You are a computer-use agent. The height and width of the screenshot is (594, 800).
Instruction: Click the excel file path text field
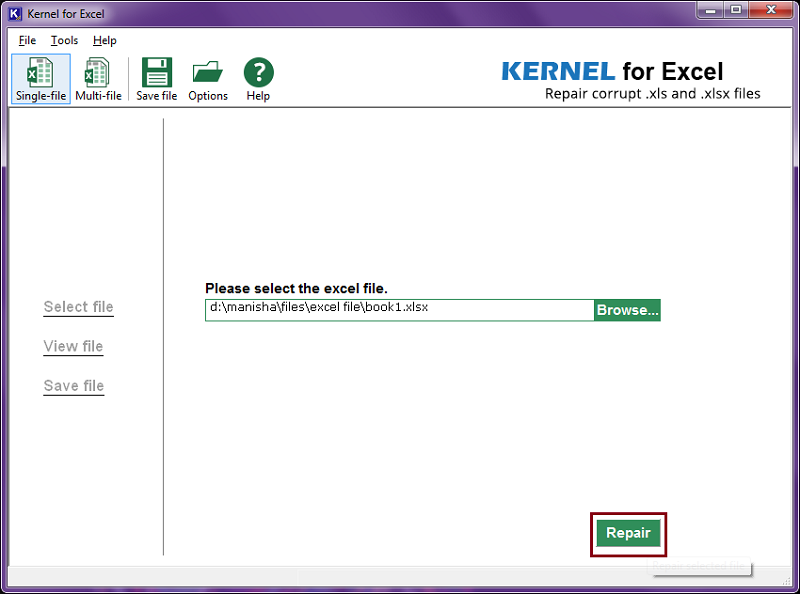pos(398,309)
